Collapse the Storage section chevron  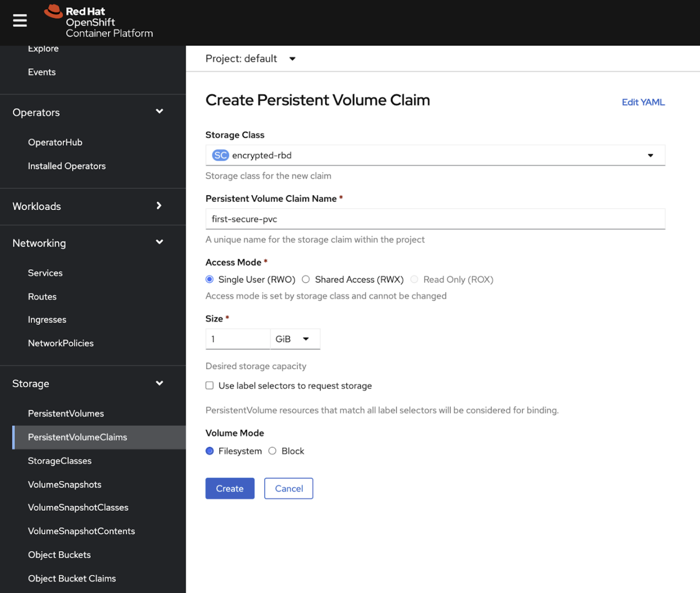160,383
